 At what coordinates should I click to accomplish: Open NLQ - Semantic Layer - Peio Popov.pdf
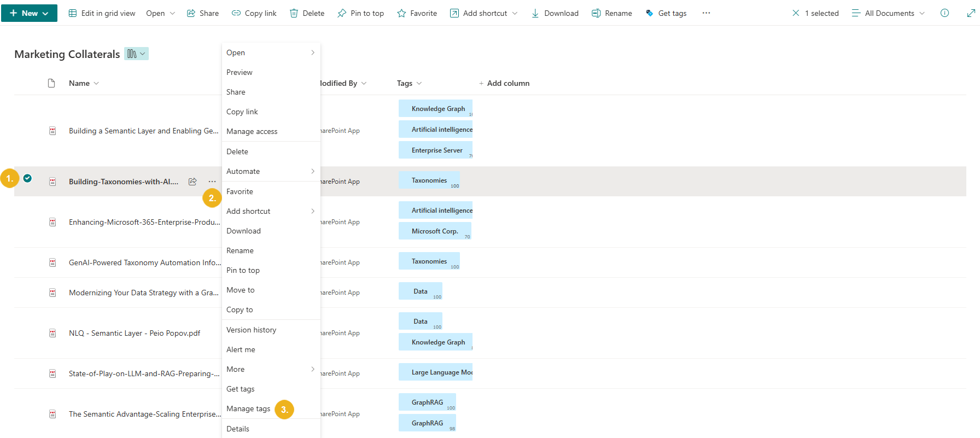[x=135, y=333]
